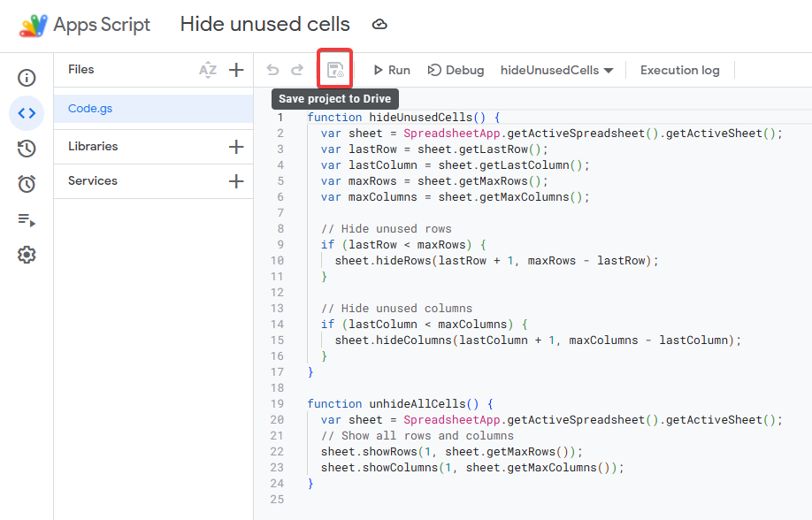Open the Executions list icon

coord(27,219)
